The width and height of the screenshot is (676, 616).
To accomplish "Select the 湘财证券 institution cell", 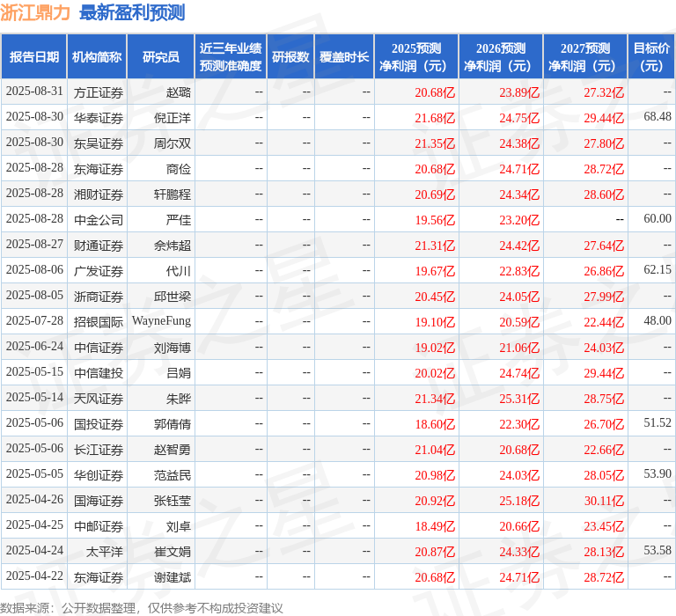I will 99,194.
